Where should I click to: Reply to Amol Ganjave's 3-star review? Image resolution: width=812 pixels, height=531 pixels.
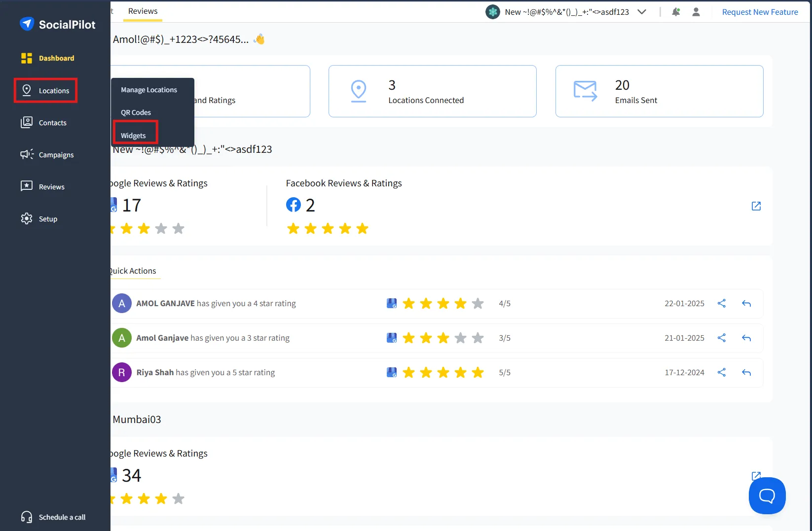point(746,338)
